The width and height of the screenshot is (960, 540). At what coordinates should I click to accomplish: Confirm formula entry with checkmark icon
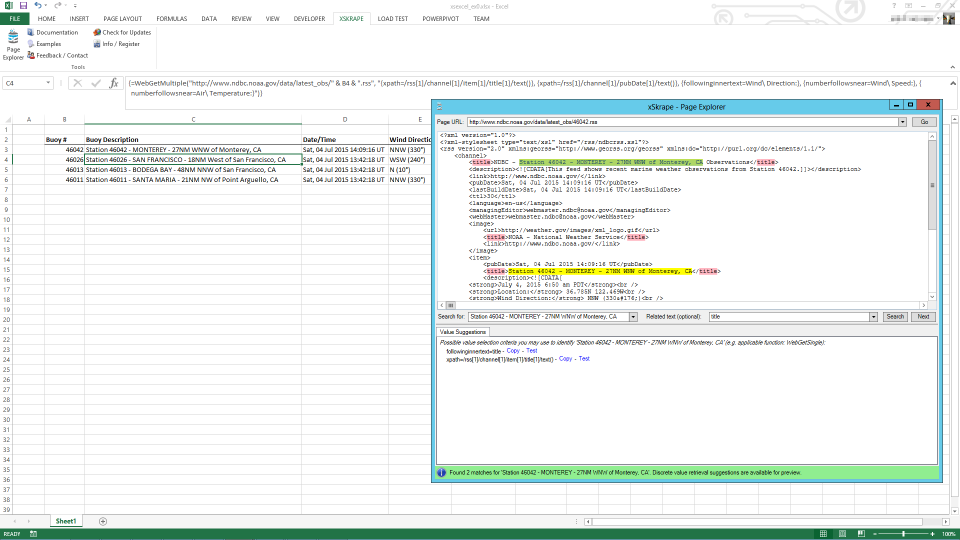tap(96, 83)
